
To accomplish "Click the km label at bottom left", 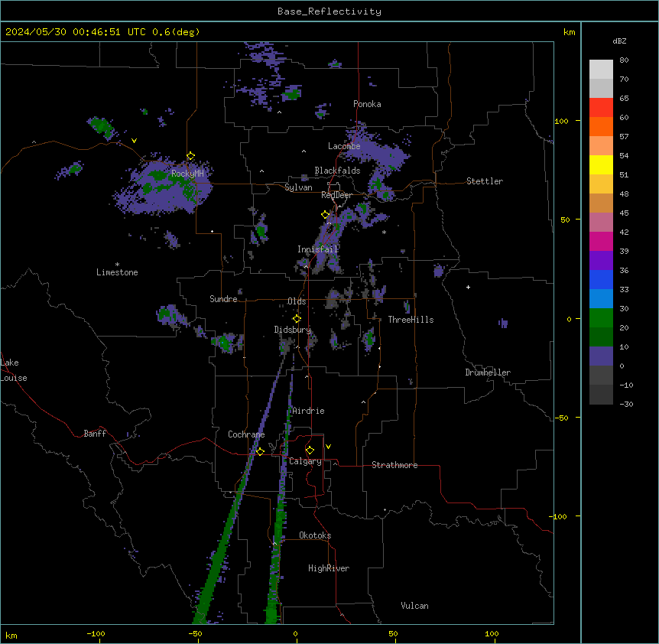I will (x=11, y=635).
